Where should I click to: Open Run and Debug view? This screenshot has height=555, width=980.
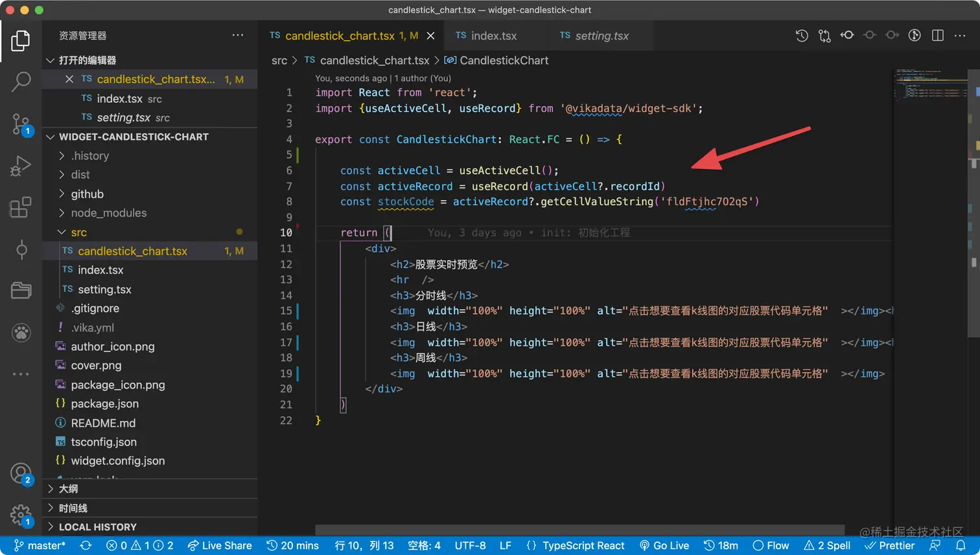click(21, 166)
